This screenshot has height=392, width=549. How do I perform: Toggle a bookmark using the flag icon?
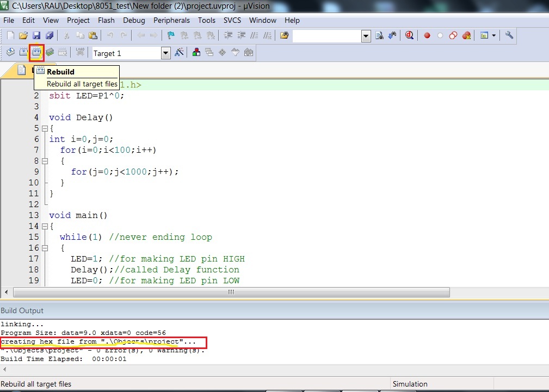(171, 35)
